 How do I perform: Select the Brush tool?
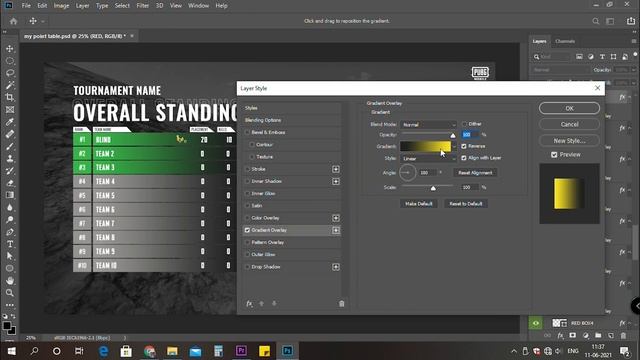[x=10, y=146]
